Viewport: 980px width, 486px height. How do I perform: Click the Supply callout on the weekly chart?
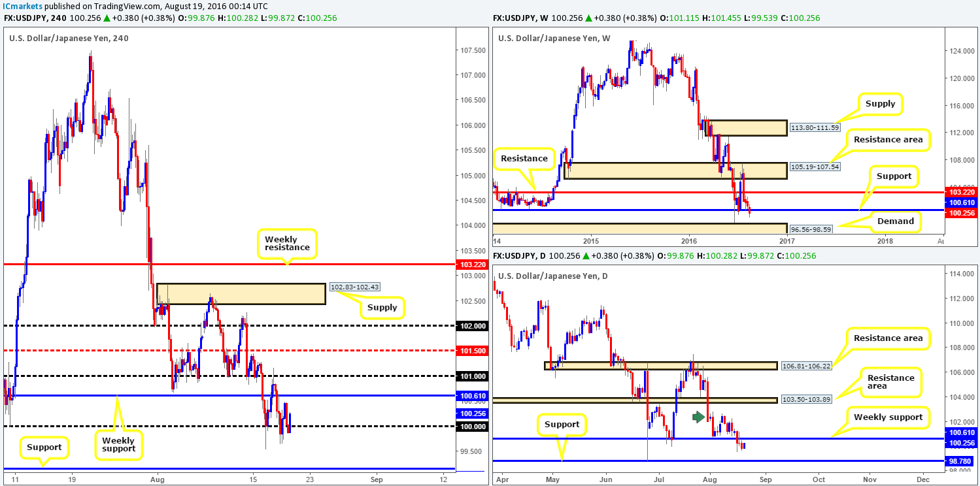880,103
